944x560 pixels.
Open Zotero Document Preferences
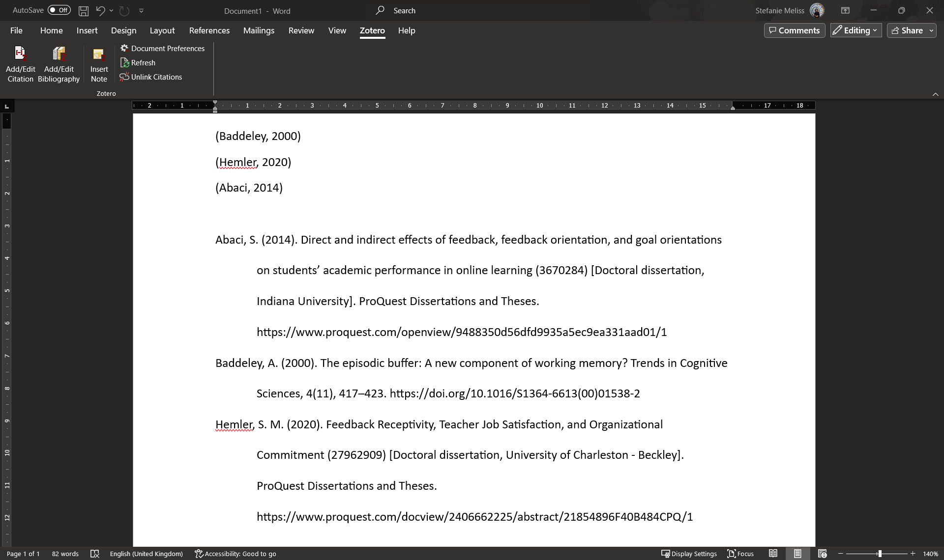[x=162, y=48]
